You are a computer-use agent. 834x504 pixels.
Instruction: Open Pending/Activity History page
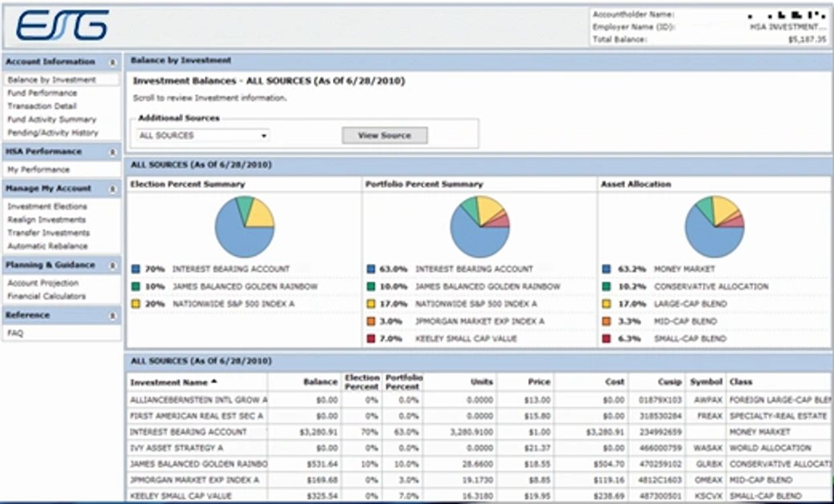(52, 133)
